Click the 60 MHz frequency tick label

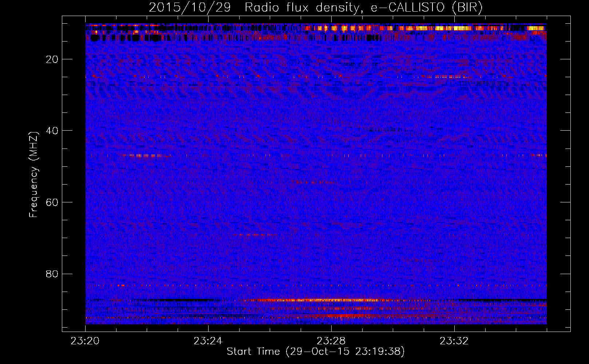52,202
